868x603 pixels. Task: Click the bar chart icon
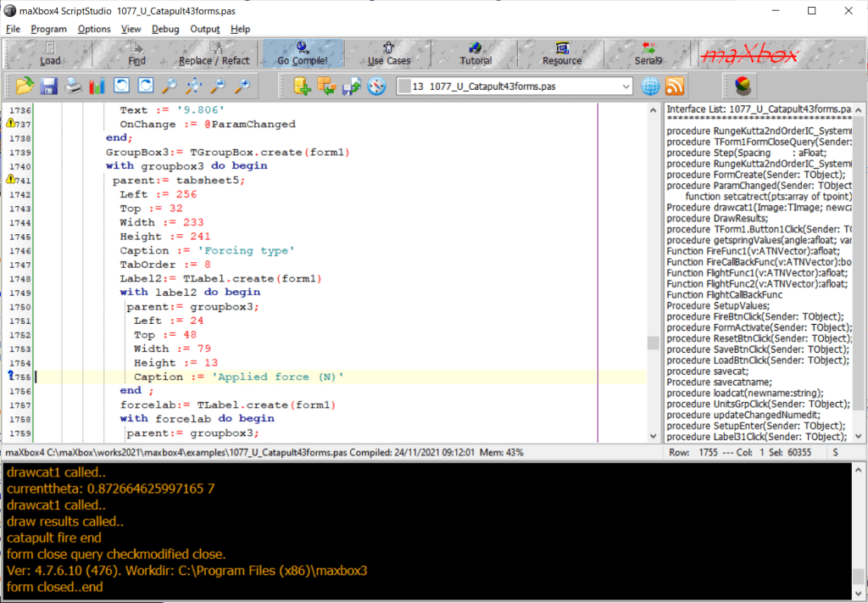97,86
